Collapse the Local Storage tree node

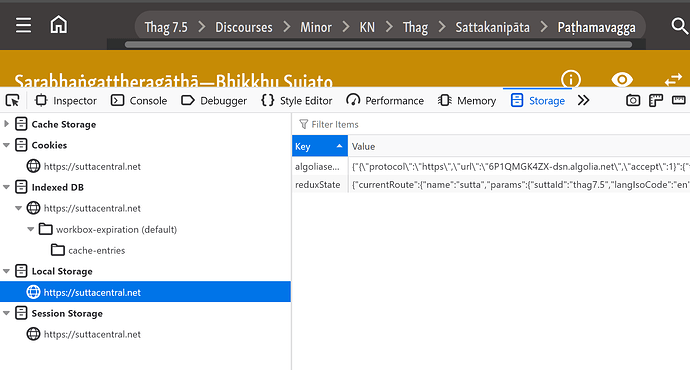coord(6,271)
